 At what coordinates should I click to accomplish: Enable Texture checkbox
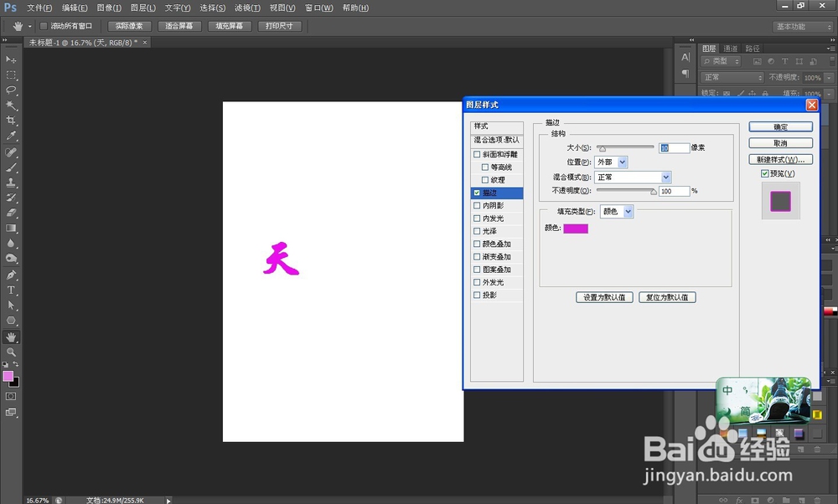coord(484,180)
